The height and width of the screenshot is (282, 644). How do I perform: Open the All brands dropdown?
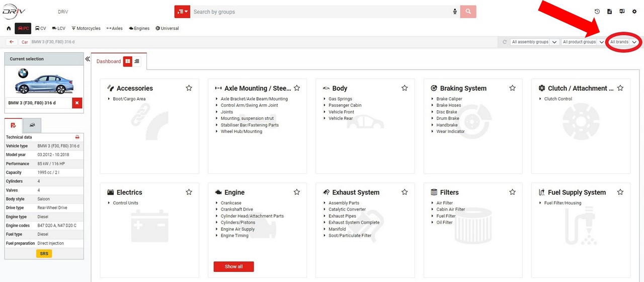623,42
